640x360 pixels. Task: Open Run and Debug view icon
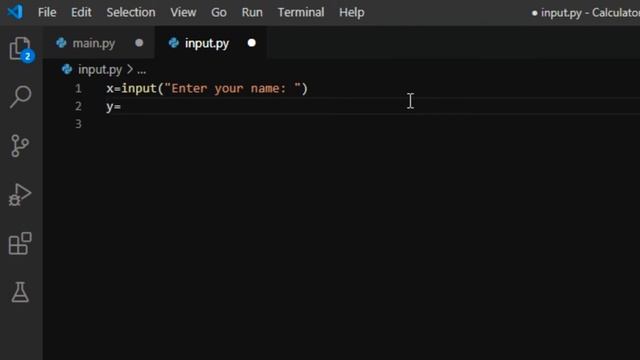tap(20, 195)
